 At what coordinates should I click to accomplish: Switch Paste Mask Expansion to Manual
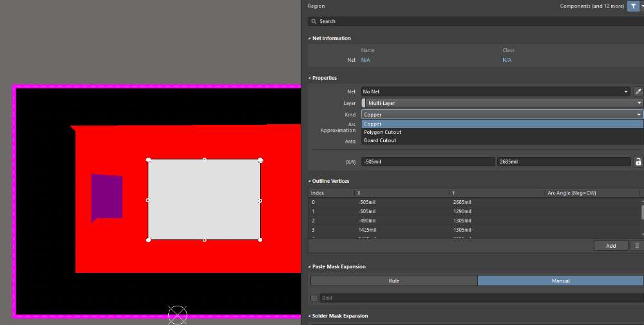coord(560,281)
